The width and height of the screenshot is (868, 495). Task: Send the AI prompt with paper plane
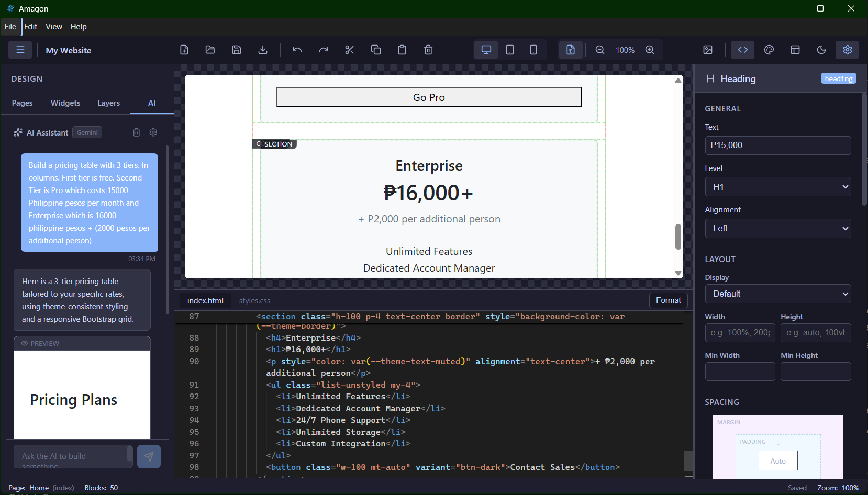(x=149, y=456)
